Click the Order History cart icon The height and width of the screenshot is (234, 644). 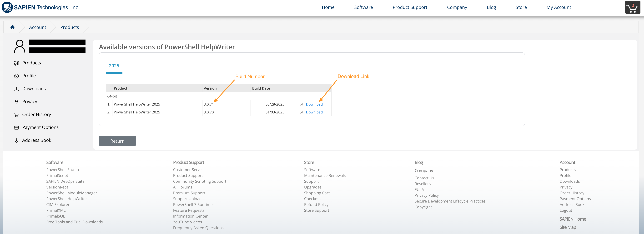pyautogui.click(x=16, y=115)
